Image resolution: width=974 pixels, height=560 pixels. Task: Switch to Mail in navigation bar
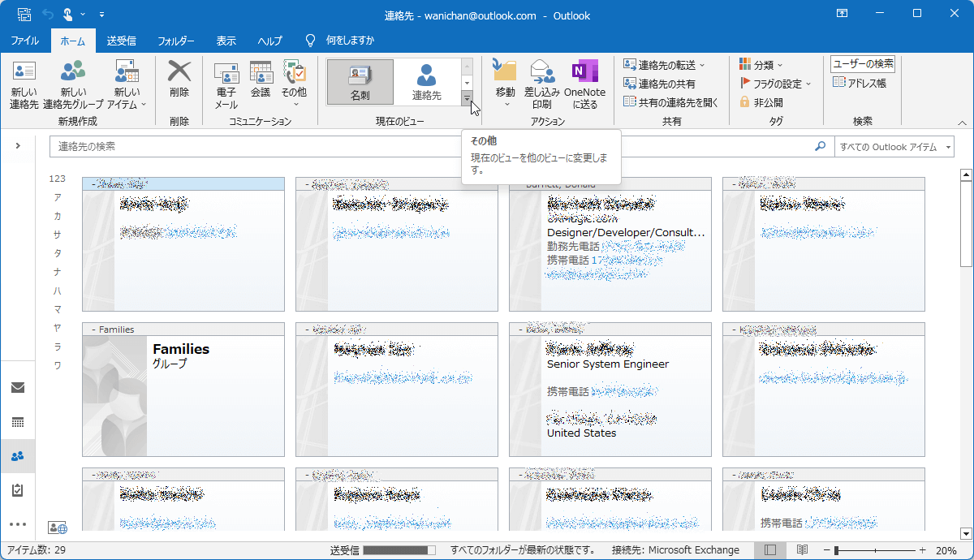click(18, 387)
